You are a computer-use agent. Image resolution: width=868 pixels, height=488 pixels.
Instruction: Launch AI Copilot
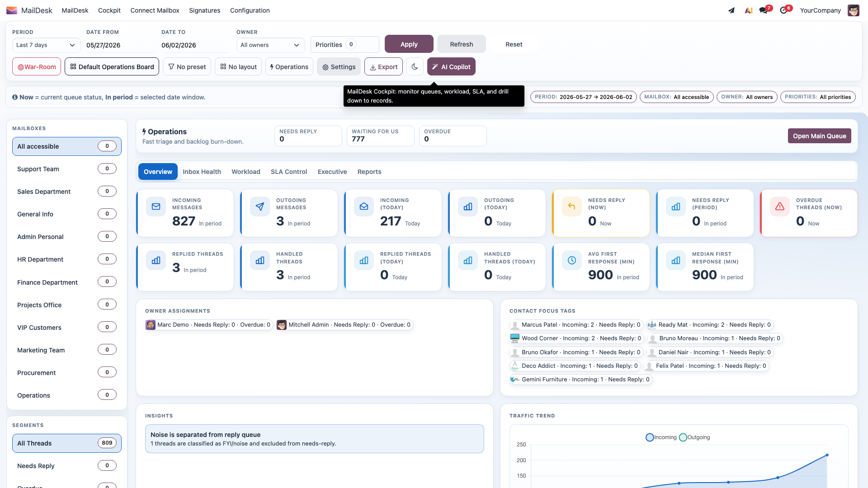[451, 66]
